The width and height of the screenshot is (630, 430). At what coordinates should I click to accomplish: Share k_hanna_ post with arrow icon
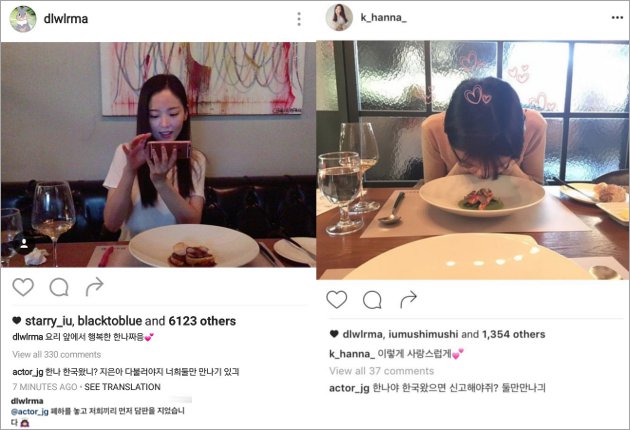(409, 299)
